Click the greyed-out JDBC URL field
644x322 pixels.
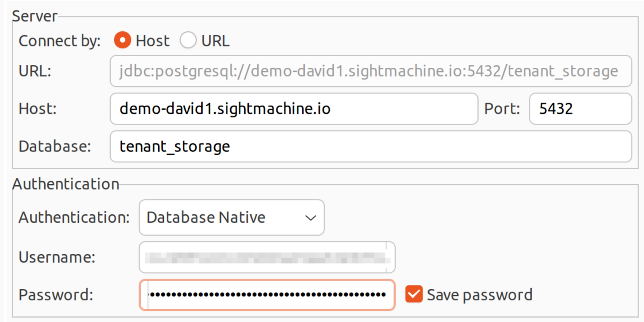click(x=370, y=71)
